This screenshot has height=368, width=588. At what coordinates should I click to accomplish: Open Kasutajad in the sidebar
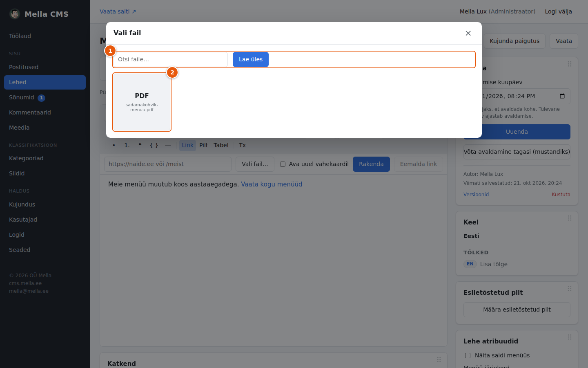tap(45, 220)
